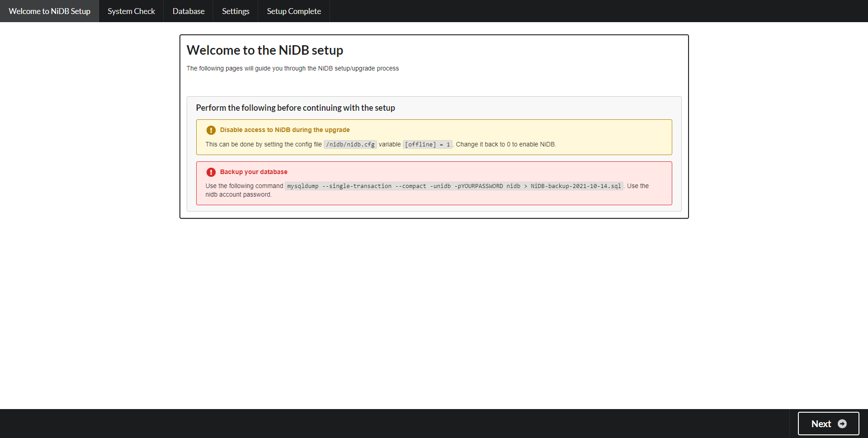Click 'Perform the following before continuing' heading
The image size is (868, 438).
(295, 108)
